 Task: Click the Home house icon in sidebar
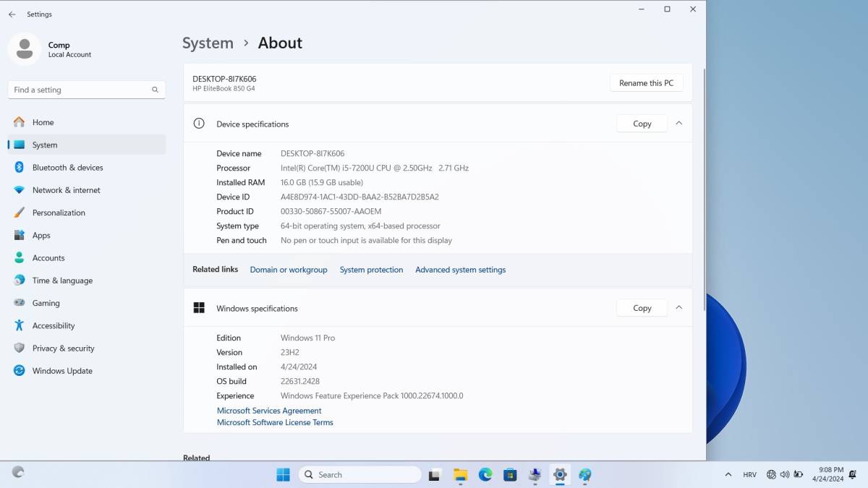pyautogui.click(x=19, y=122)
